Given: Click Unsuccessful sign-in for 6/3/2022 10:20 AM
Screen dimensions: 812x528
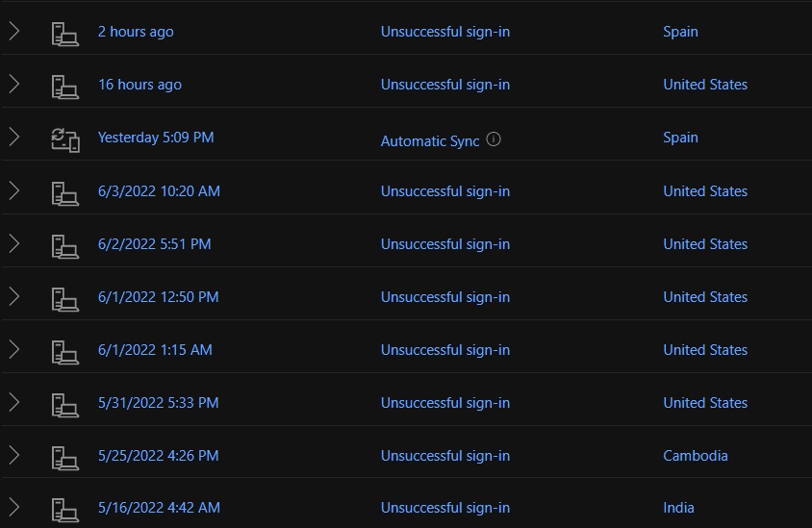Looking at the screenshot, I should tap(445, 191).
